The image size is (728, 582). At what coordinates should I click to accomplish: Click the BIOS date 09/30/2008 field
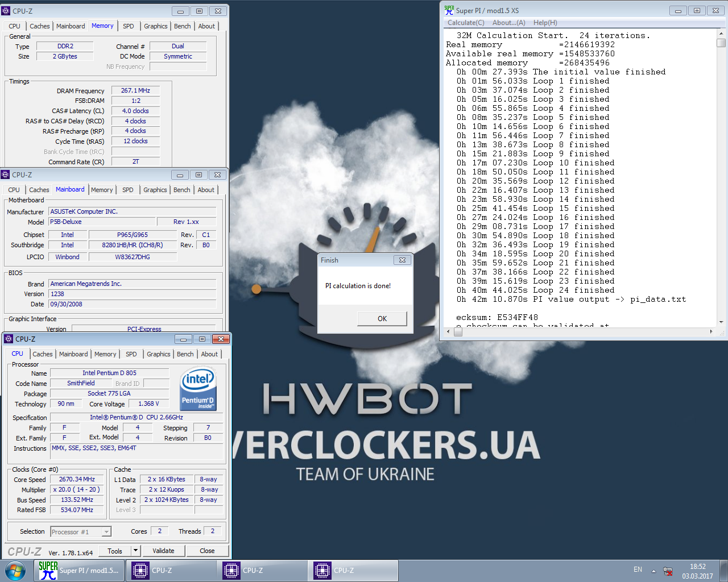coord(133,304)
